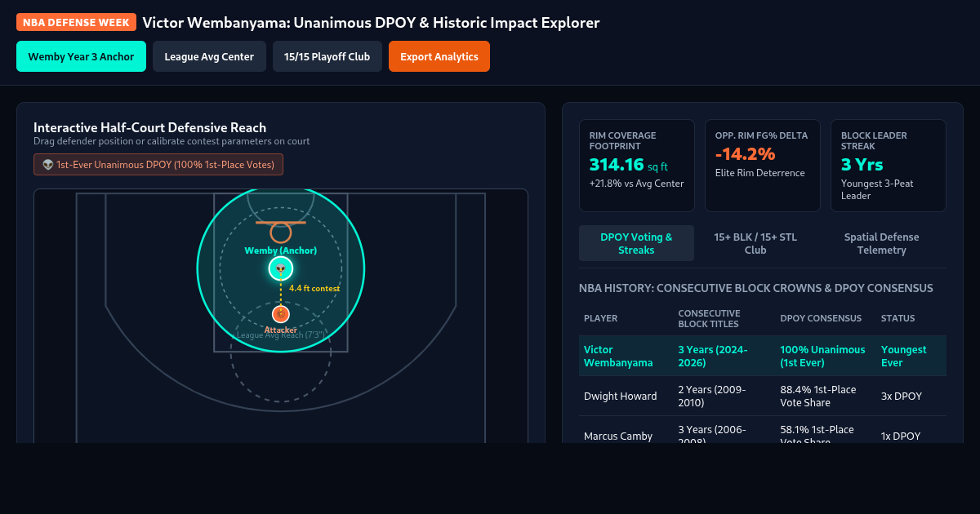Click the "CONSECUTIVE BLOCK TITLES" column header
This screenshot has width=980, height=514.
(x=709, y=318)
